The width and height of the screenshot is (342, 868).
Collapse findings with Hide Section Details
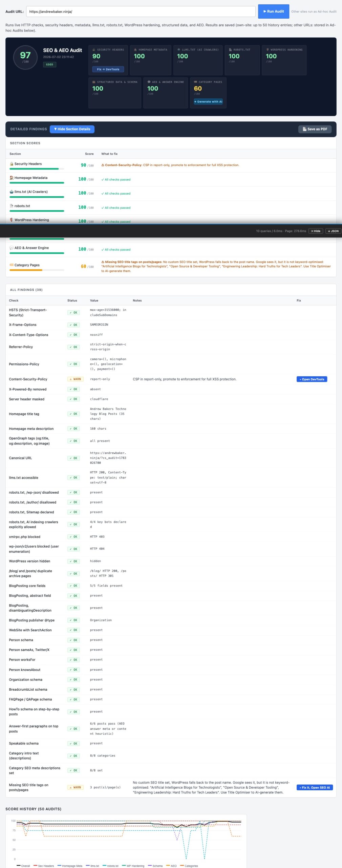point(72,129)
